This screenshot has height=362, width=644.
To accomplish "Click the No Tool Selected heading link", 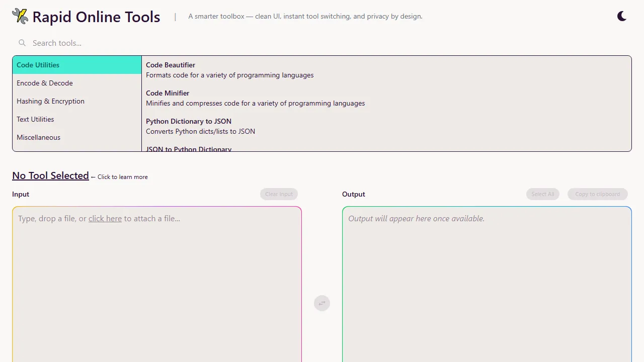I will coord(50,175).
